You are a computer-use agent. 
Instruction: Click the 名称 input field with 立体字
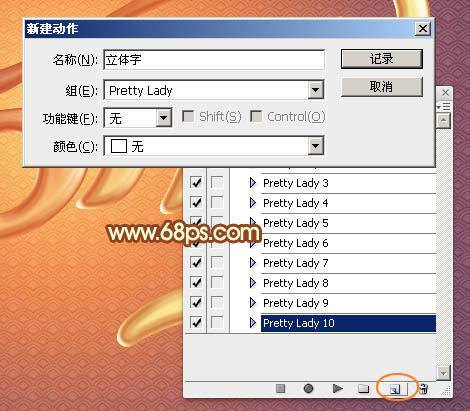tap(214, 60)
